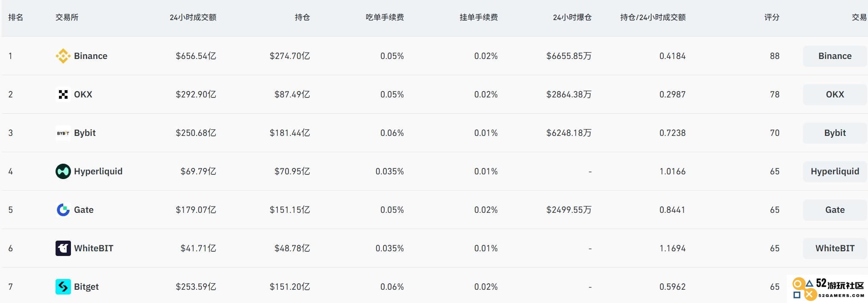Click the OKX logo icon

point(63,94)
